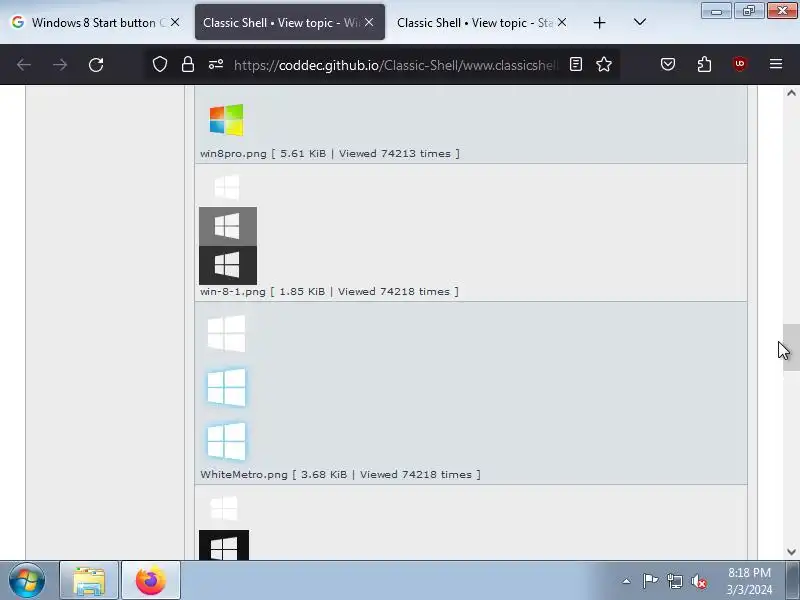This screenshot has width=800, height=600.
Task: Go back to the previous page
Action: tap(24, 65)
